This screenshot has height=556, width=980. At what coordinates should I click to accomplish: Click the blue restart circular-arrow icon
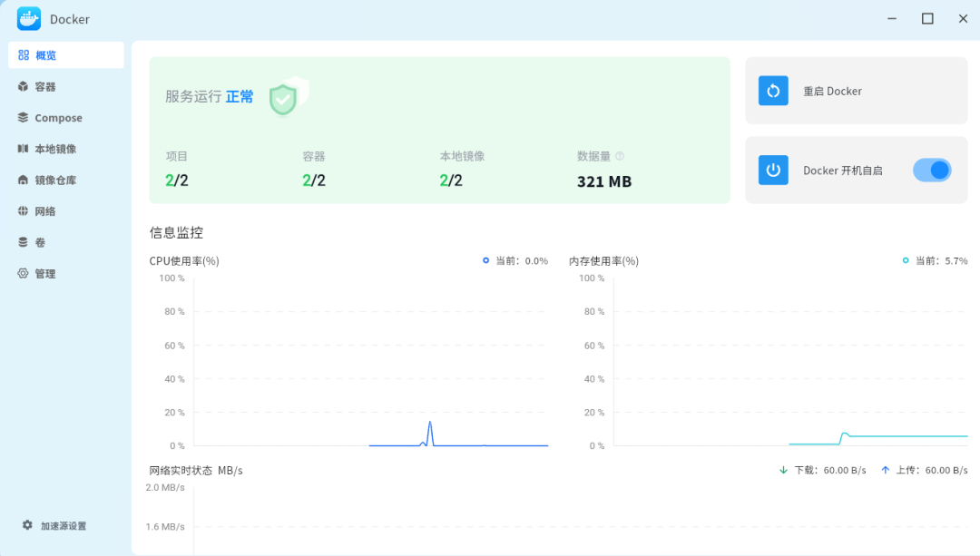[x=773, y=91]
